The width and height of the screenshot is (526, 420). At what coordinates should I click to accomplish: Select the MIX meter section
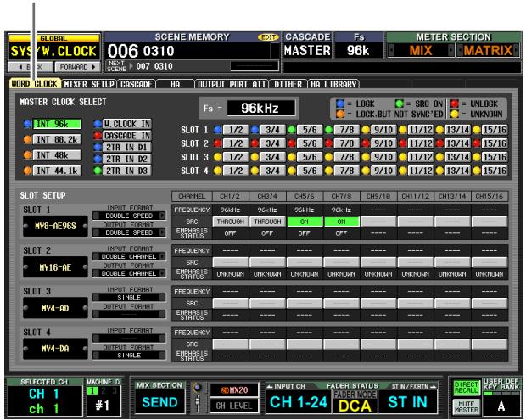point(421,51)
